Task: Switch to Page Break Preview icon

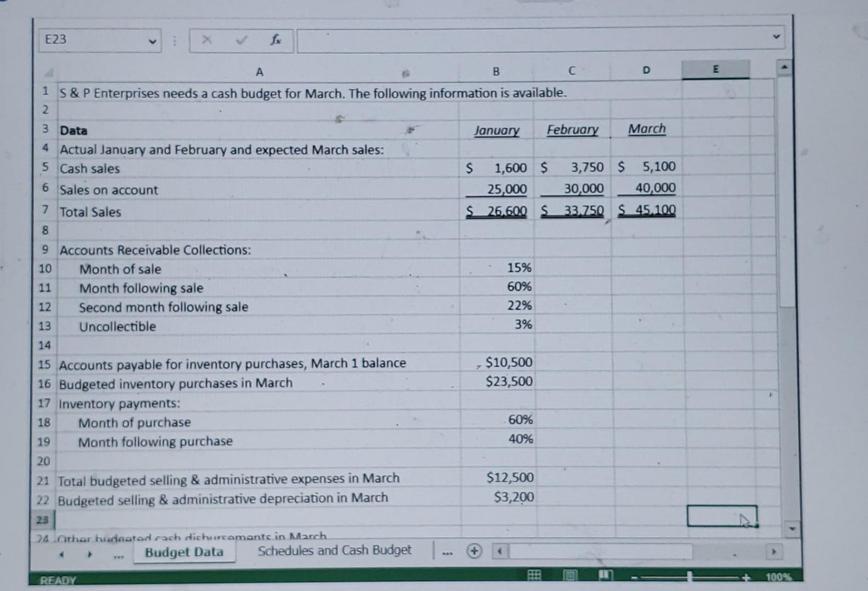Action: [606, 576]
